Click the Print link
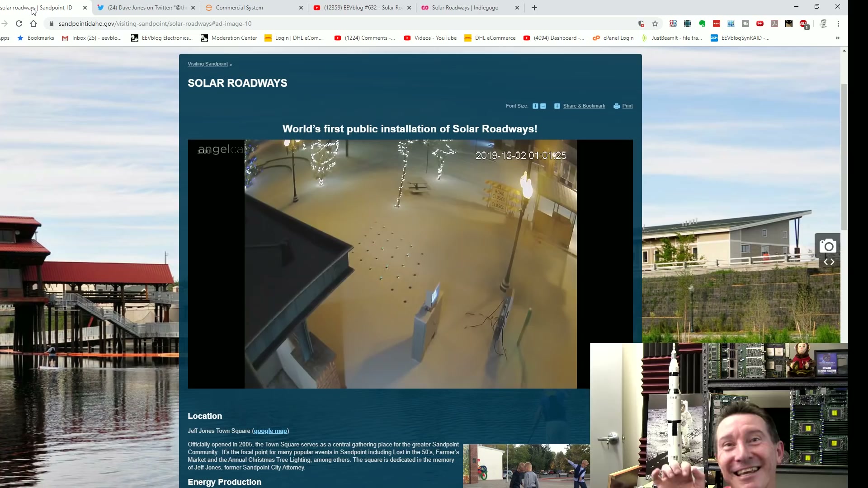 coord(627,106)
